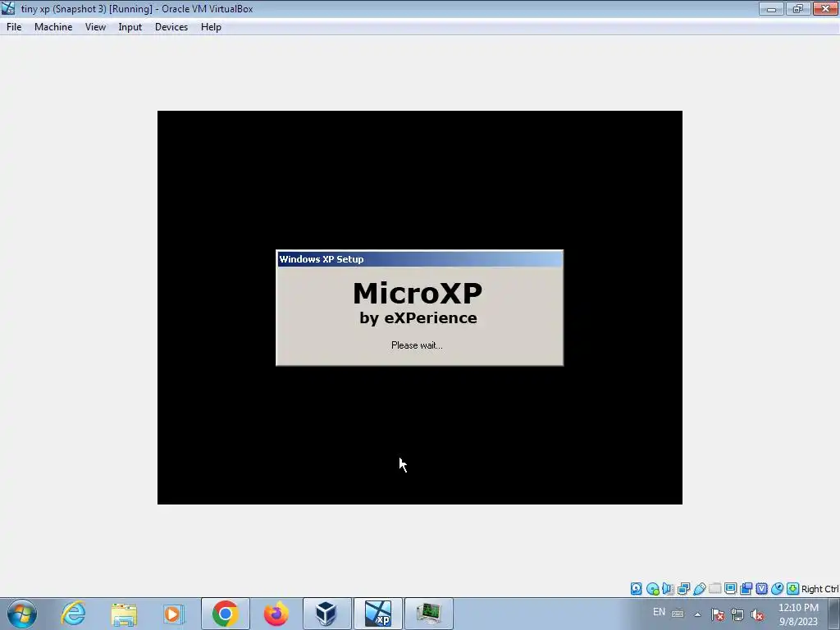Screen dimensions: 840x630
Task: Click the keyboard capture green arrow icon
Action: (792, 589)
